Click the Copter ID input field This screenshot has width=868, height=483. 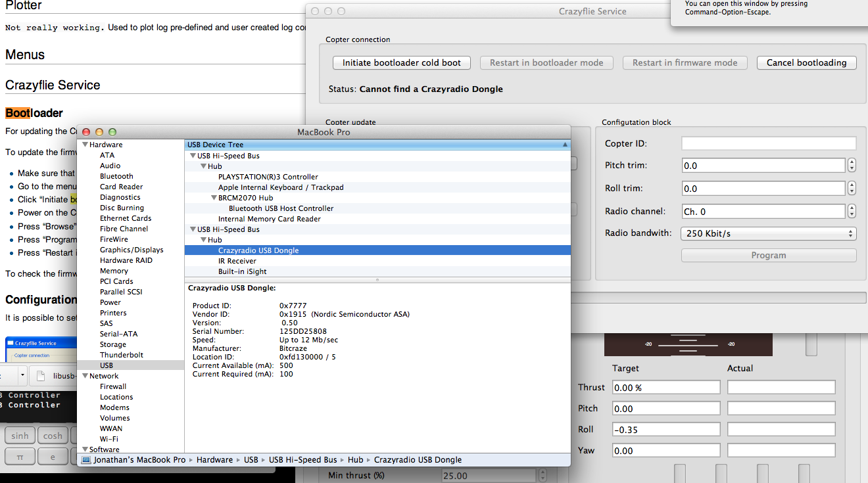(768, 143)
